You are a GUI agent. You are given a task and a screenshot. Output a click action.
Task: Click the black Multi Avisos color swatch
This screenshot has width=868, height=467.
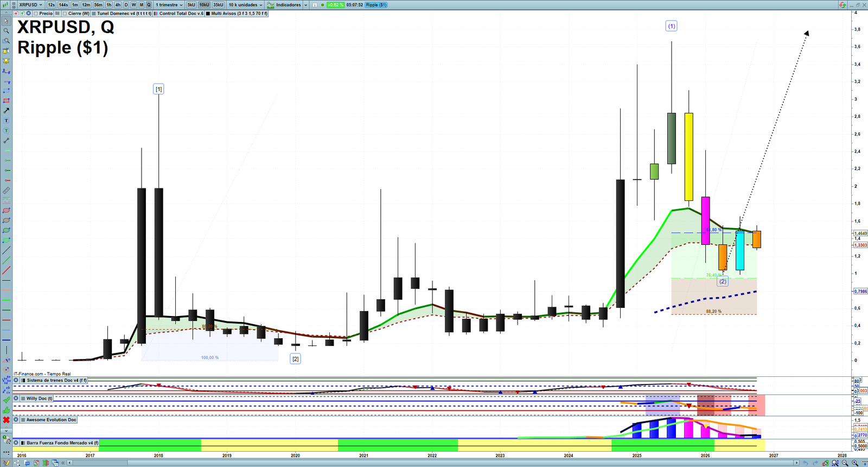(x=208, y=14)
